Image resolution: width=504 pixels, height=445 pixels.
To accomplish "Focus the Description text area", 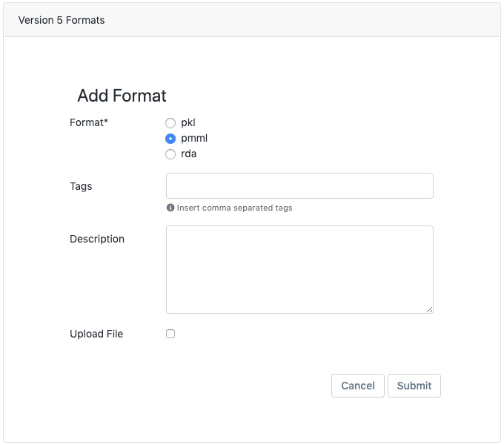I will tap(299, 269).
